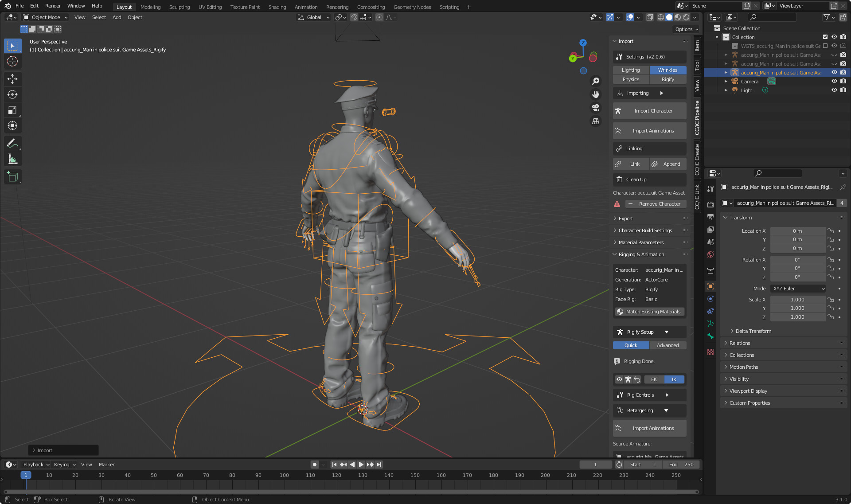
Task: Hide the Collection via eye icon
Action: 834,37
